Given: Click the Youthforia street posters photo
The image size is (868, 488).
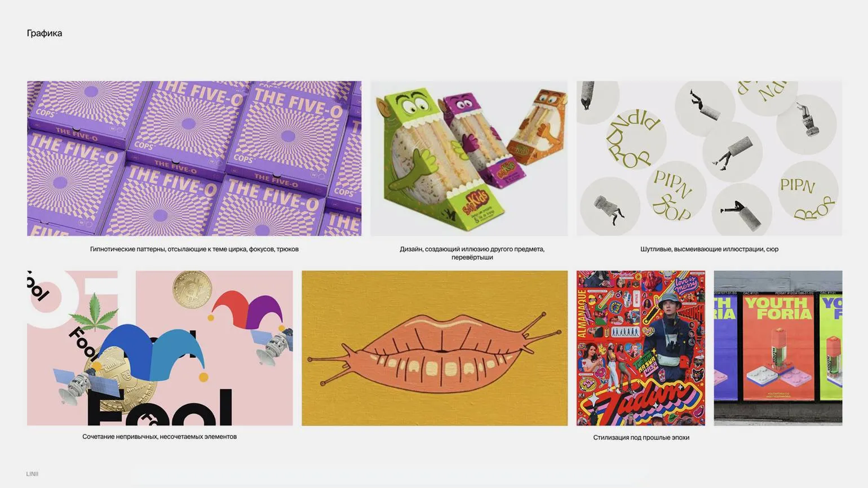Looking at the screenshot, I should click(778, 348).
